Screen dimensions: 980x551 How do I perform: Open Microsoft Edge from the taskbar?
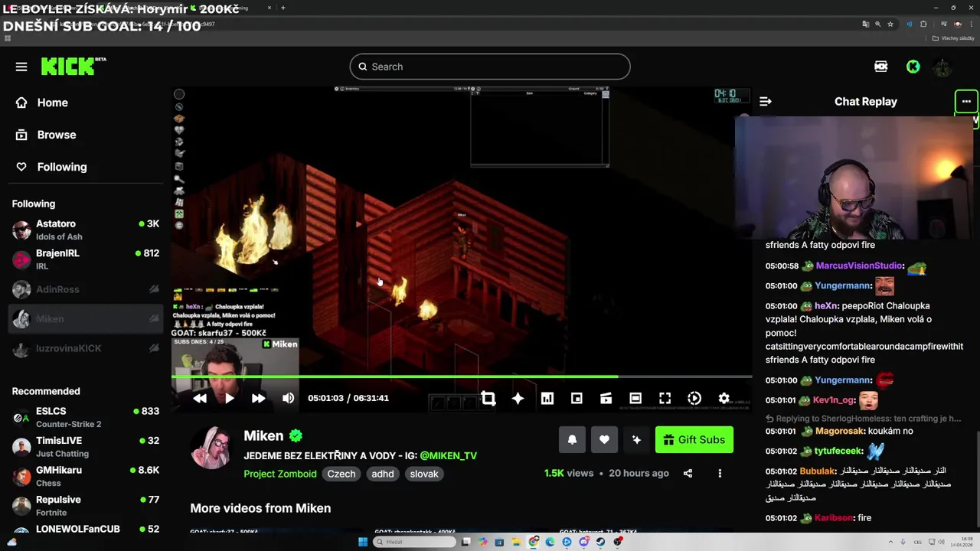point(550,542)
